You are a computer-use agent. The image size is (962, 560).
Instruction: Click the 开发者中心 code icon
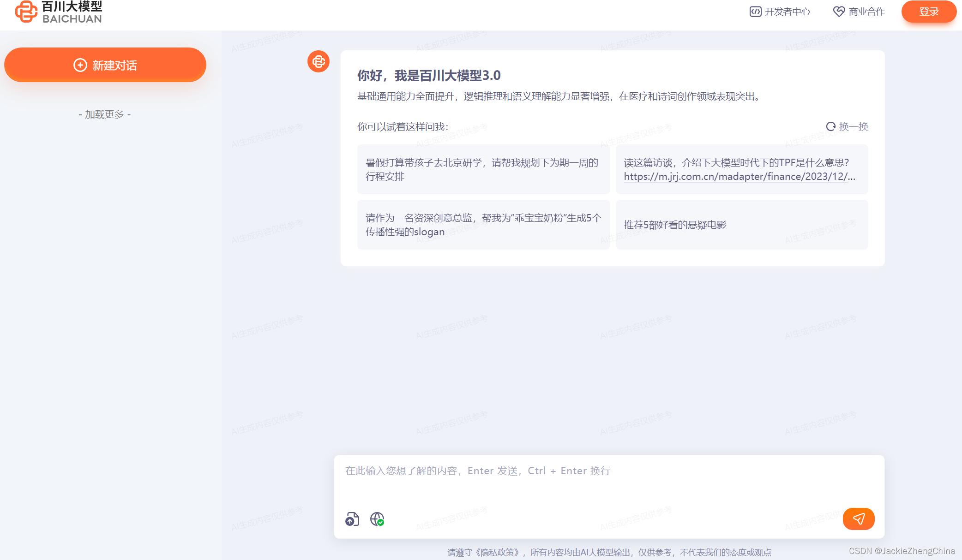coord(755,12)
